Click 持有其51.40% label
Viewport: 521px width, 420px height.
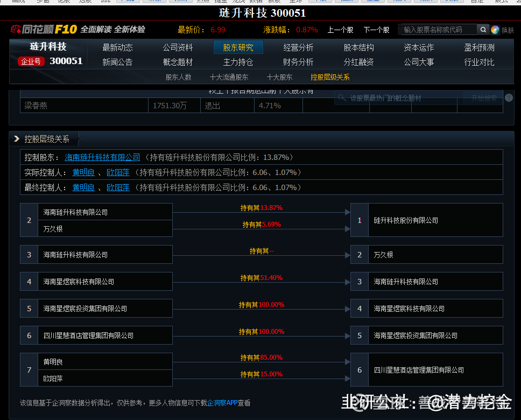262,278
